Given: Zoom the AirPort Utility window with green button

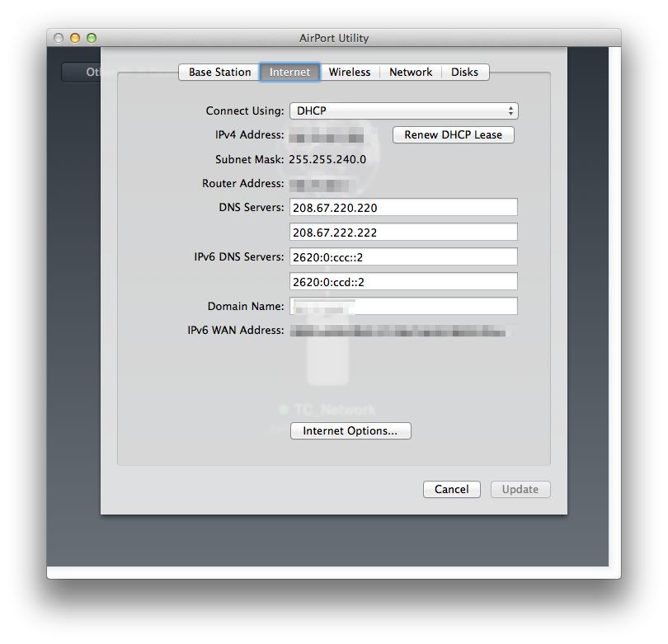Looking at the screenshot, I should (92, 38).
